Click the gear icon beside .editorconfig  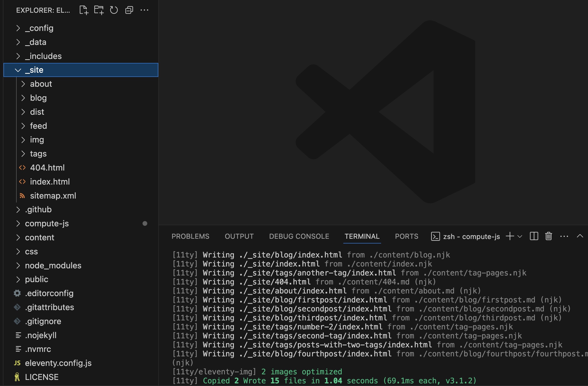point(17,293)
